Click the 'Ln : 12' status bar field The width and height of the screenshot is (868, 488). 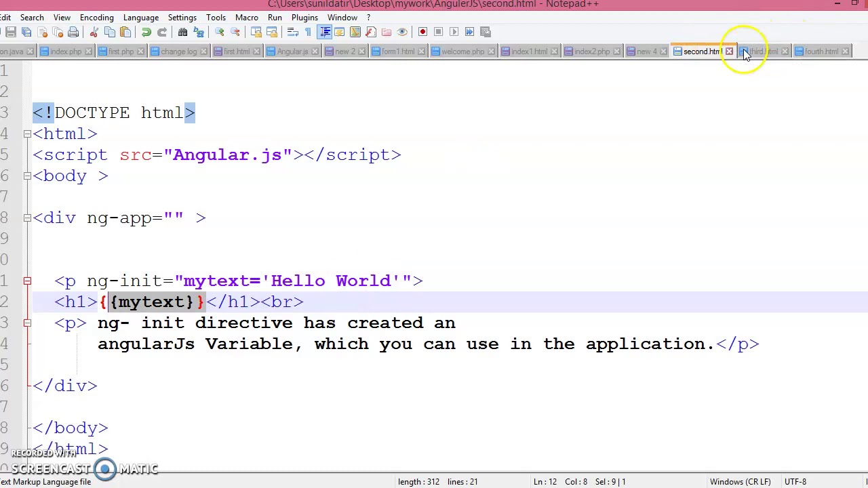pyautogui.click(x=545, y=482)
